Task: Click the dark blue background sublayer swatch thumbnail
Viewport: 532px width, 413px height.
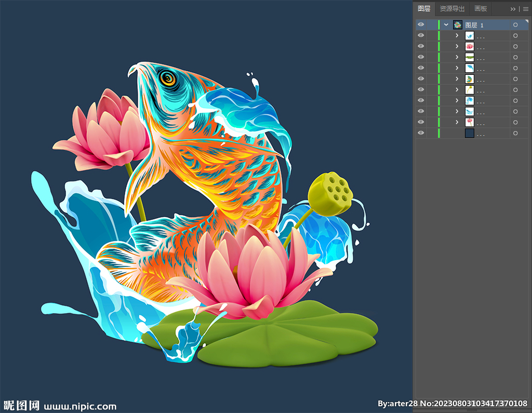Action: [470, 133]
